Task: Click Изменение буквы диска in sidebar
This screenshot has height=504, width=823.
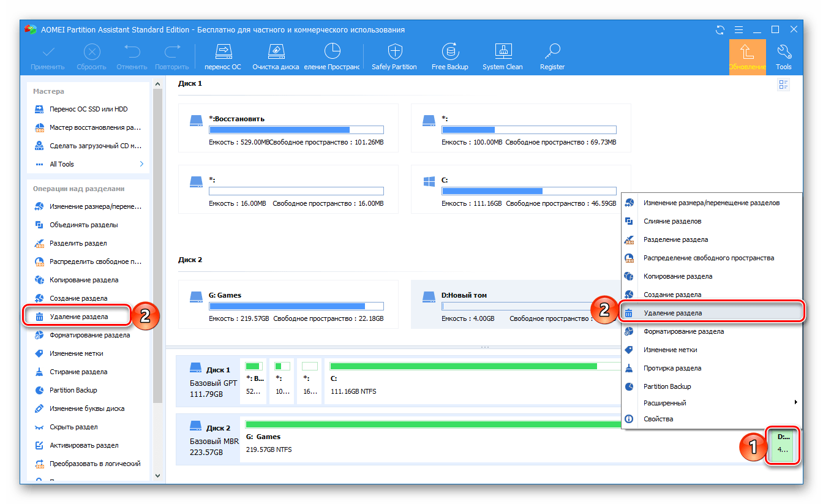Action: 87,408
